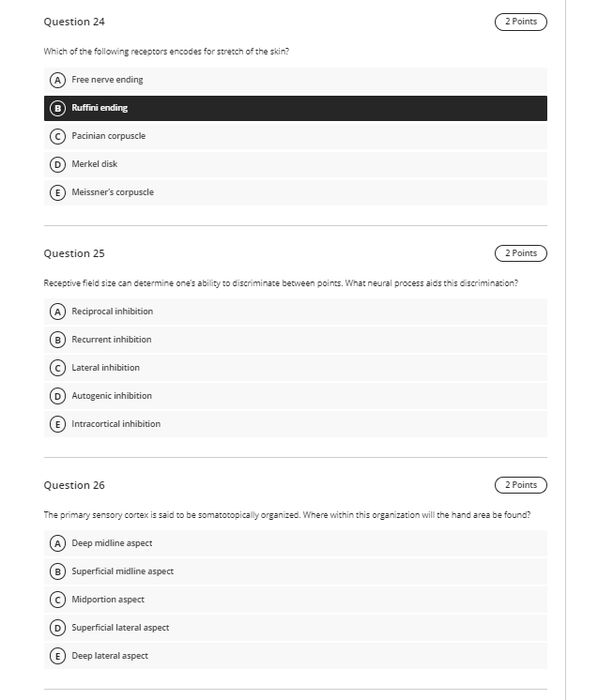Pick Midportion aspect answer
598x700 pixels.
pyautogui.click(x=295, y=600)
